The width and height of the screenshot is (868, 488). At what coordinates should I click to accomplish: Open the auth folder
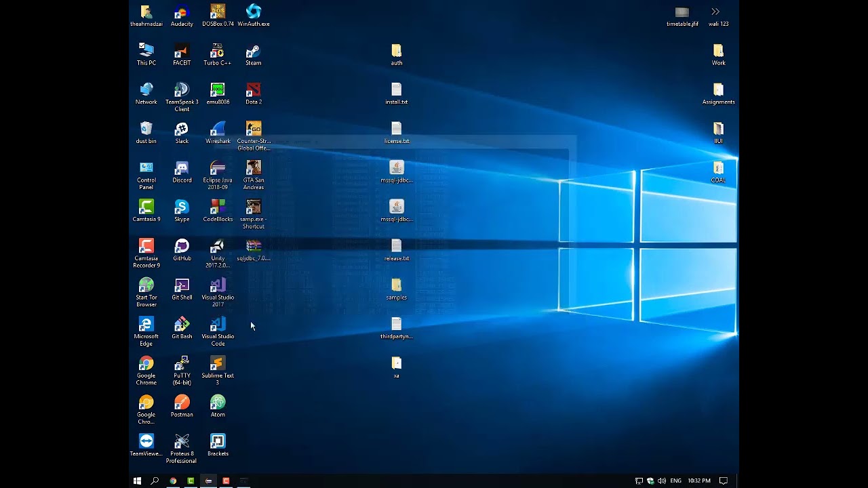point(397,55)
